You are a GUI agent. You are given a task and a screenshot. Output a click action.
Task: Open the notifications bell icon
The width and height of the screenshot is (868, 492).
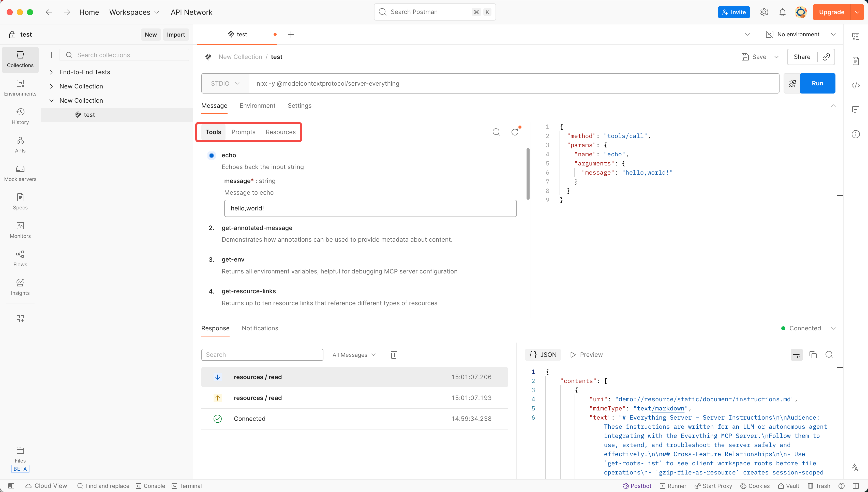coord(782,12)
